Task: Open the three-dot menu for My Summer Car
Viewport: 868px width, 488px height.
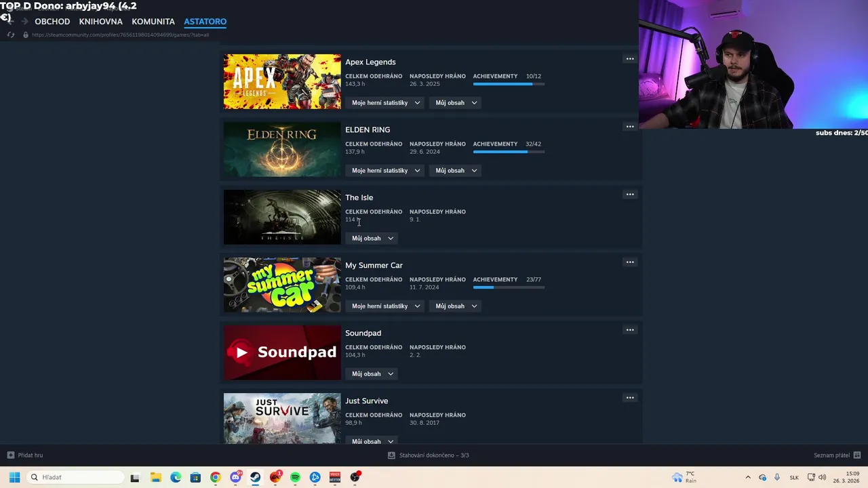Action: coord(630,262)
